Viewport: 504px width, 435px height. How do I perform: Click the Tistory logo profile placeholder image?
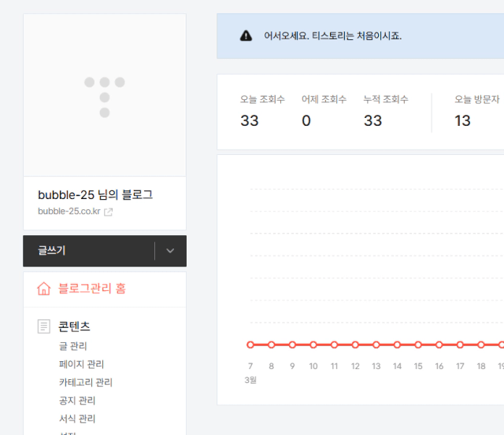(x=105, y=96)
